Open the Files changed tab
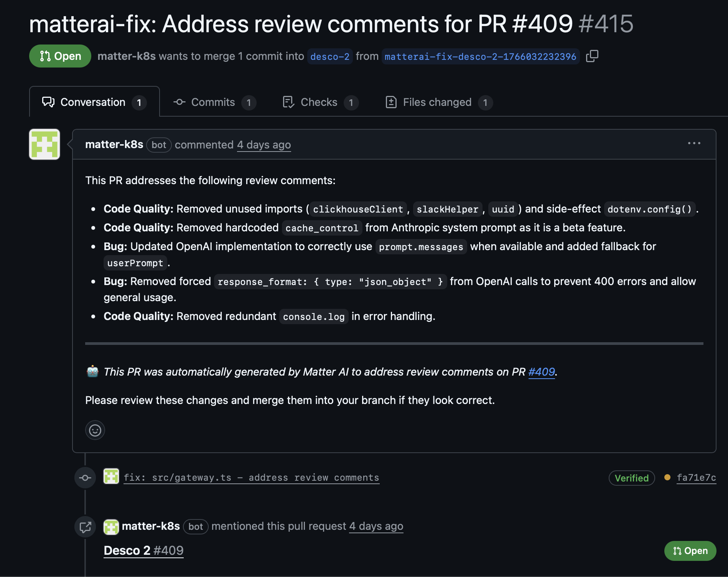728x577 pixels. pos(437,102)
